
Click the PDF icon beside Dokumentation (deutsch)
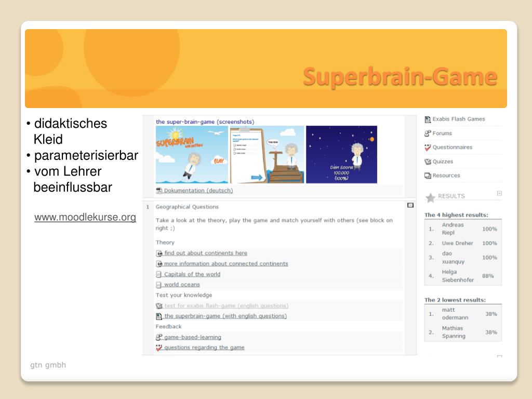click(x=159, y=191)
